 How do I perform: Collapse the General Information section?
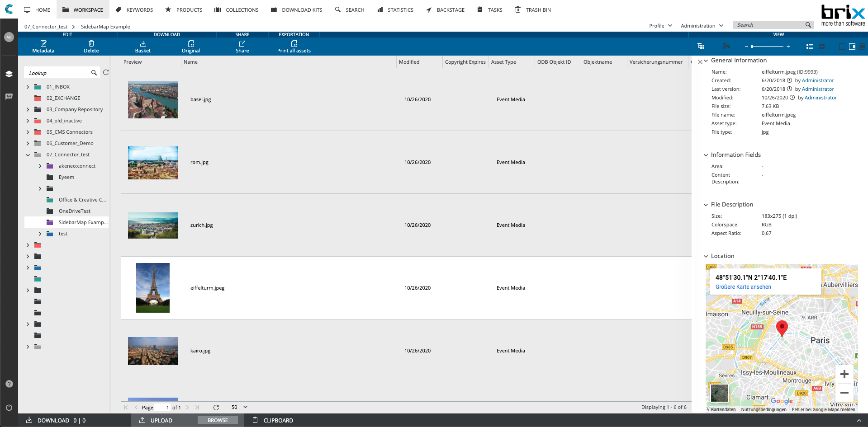click(706, 61)
